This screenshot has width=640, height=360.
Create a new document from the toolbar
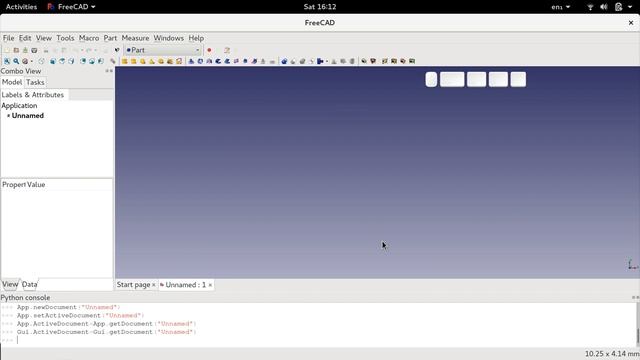7,50
